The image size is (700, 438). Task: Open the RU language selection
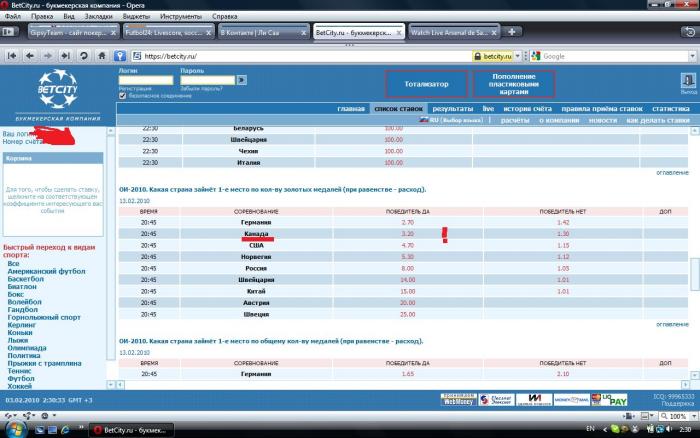[x=451, y=120]
